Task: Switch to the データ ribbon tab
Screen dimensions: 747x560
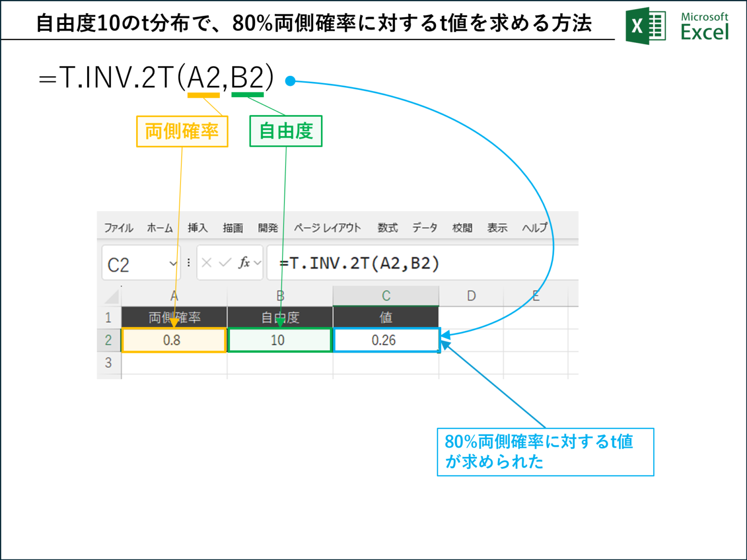Action: [425, 227]
